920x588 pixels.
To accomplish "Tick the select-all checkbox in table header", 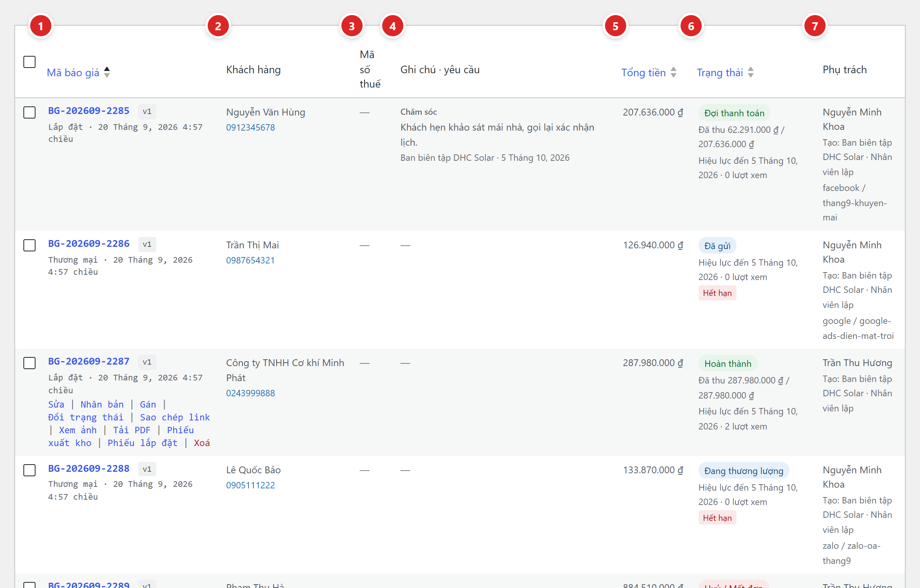I will (29, 62).
